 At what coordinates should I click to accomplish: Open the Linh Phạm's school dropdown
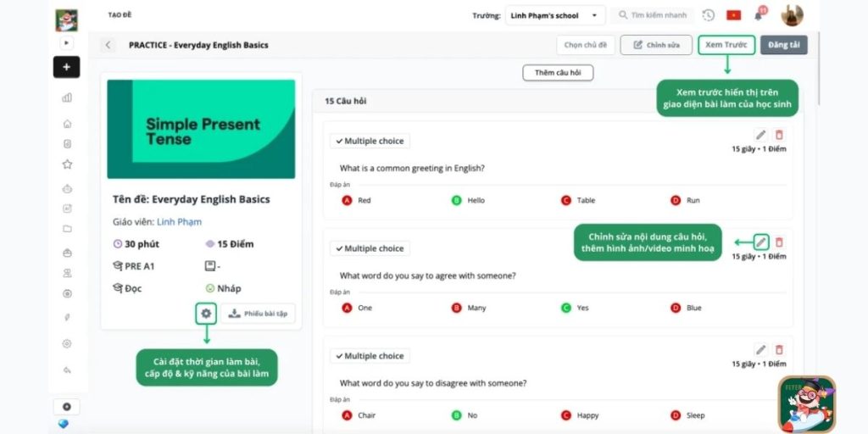click(x=555, y=15)
